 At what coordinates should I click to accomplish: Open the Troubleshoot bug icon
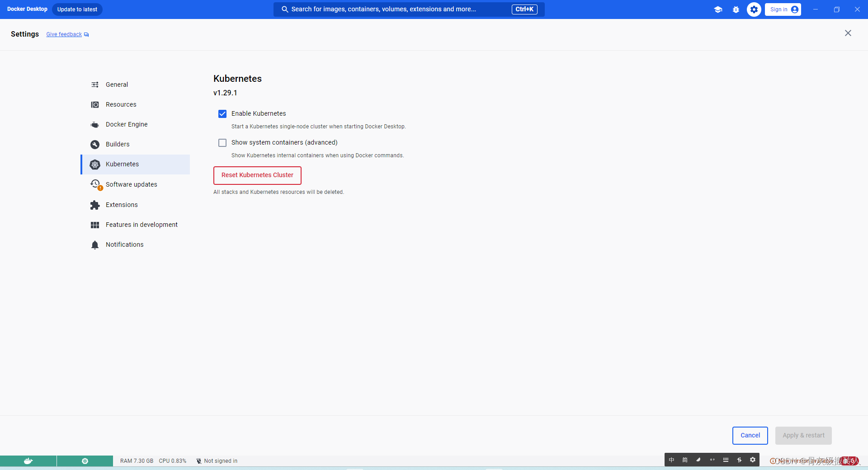coord(736,9)
